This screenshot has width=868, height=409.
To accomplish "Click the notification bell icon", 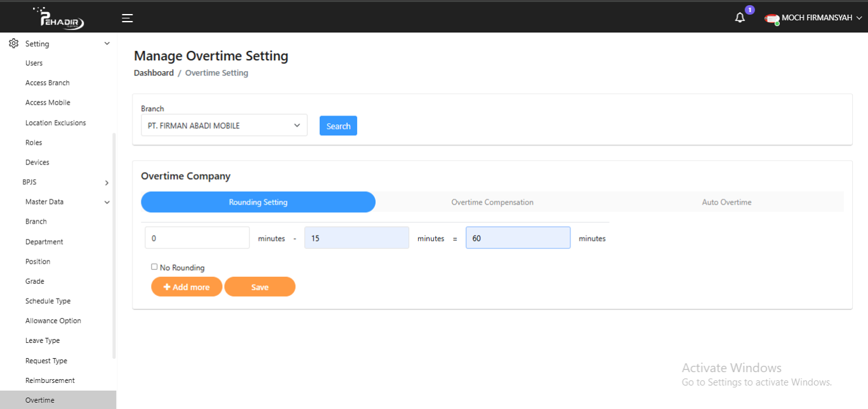I will click(x=740, y=18).
